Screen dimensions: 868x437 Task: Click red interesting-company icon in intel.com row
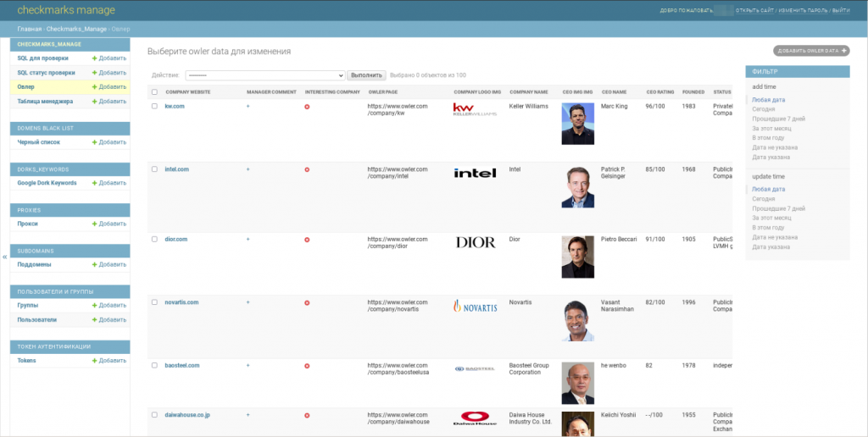(x=307, y=170)
